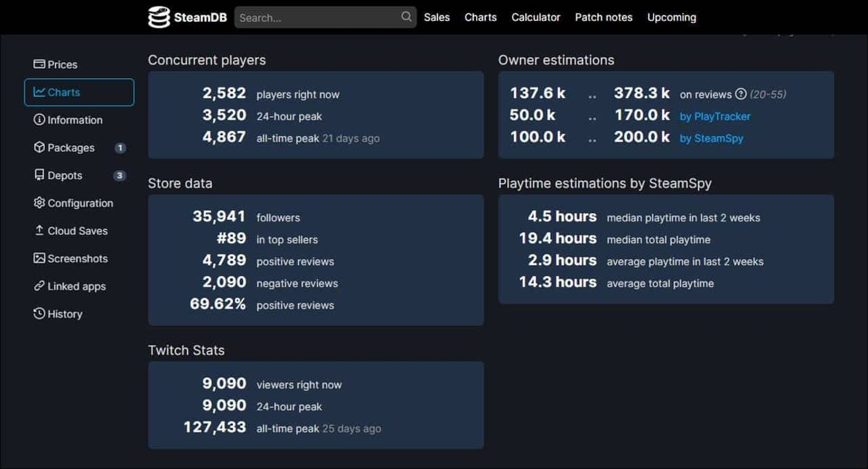Image resolution: width=868 pixels, height=469 pixels.
Task: Click the Screenshots image icon
Action: tap(39, 258)
